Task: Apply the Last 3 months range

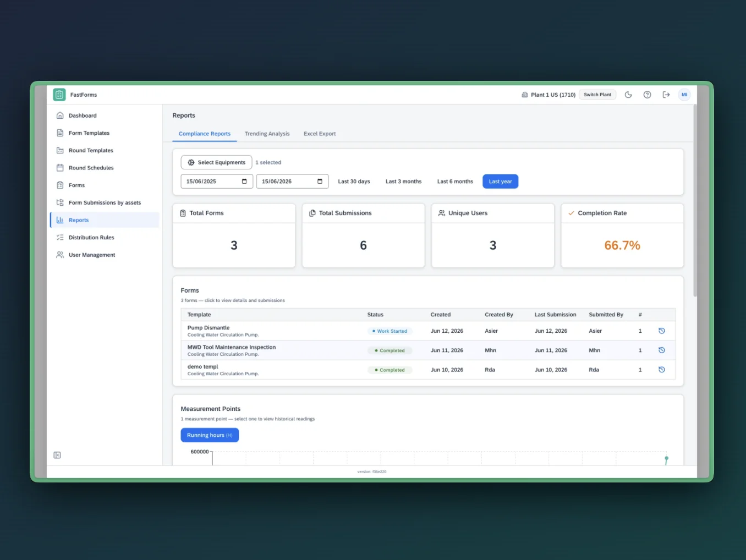Action: [x=403, y=182]
